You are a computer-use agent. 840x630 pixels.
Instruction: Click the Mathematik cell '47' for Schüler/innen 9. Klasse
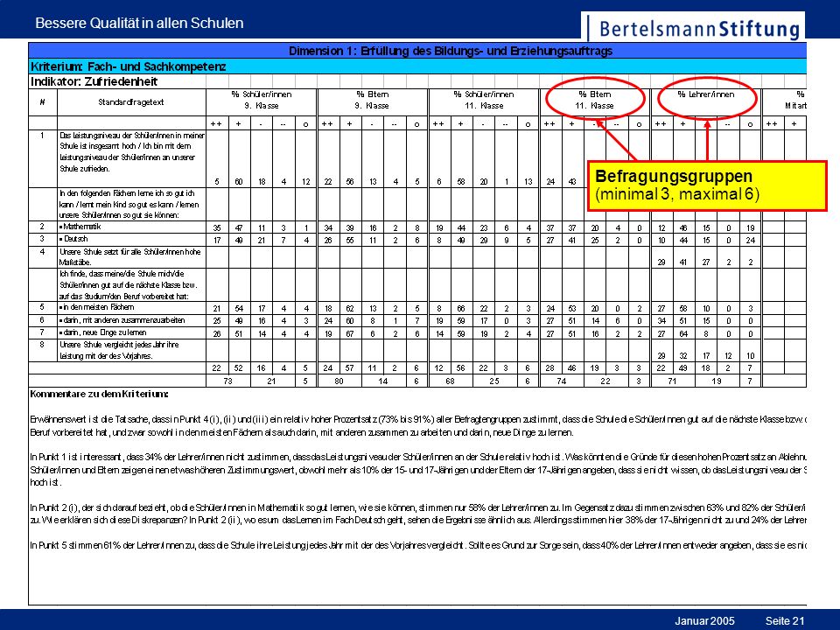tap(239, 227)
